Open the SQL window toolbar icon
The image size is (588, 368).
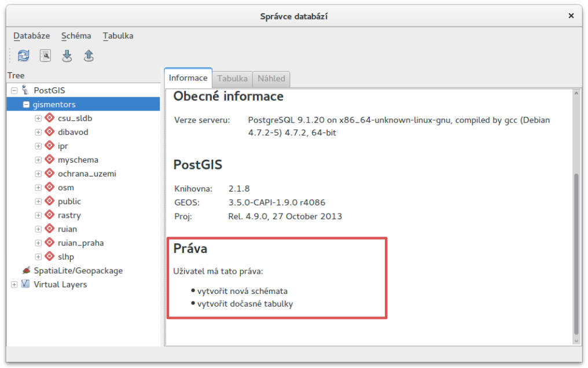click(45, 56)
